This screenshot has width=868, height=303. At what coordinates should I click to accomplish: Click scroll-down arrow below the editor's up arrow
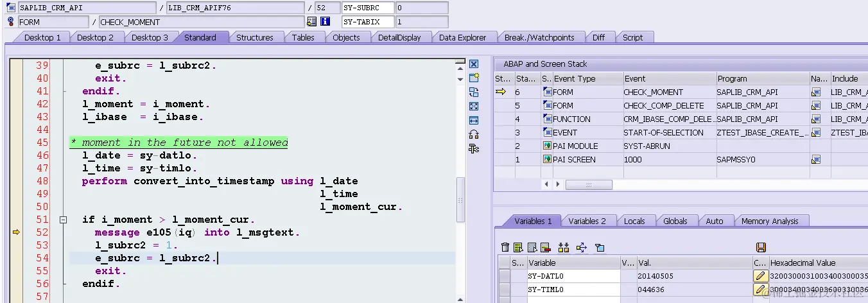pyautogui.click(x=460, y=79)
